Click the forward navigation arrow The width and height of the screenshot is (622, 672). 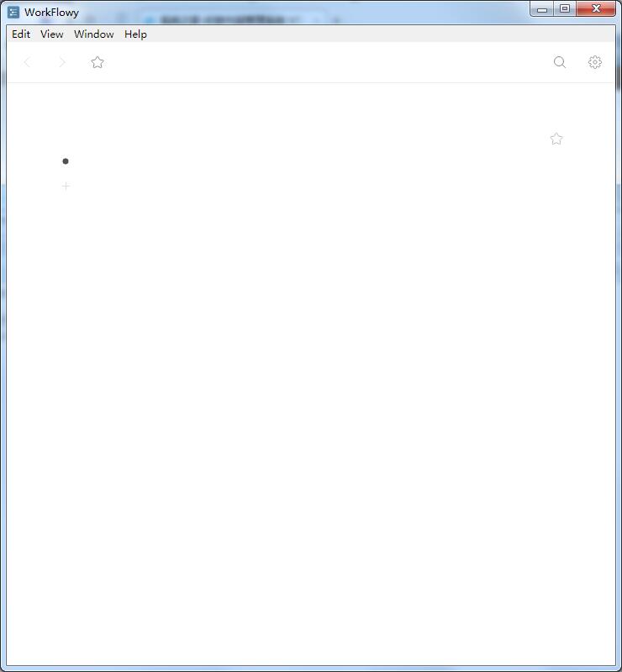point(61,62)
